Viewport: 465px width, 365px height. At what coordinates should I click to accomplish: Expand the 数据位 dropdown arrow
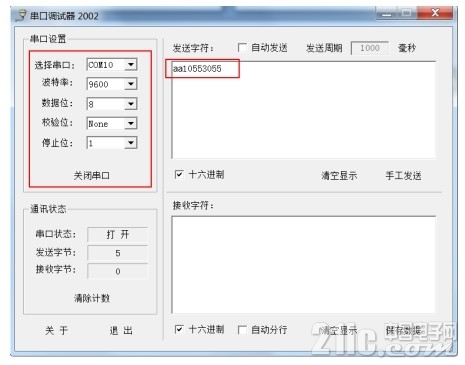(131, 104)
